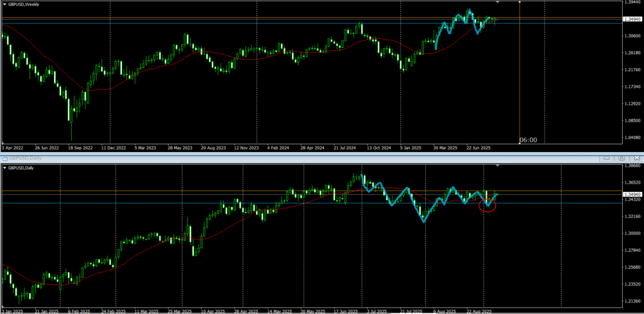Click the 10 Apr 2025 date label

tap(213, 311)
